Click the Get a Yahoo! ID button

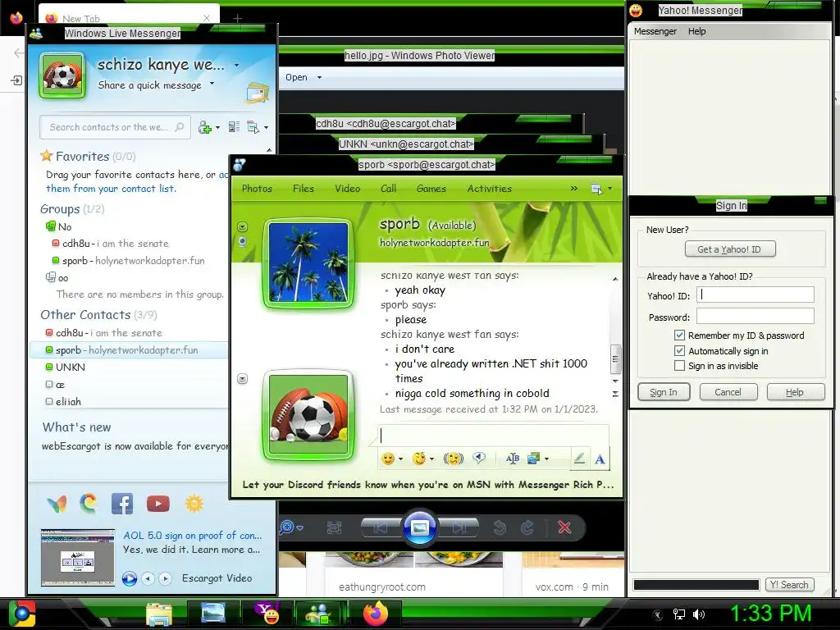click(729, 249)
